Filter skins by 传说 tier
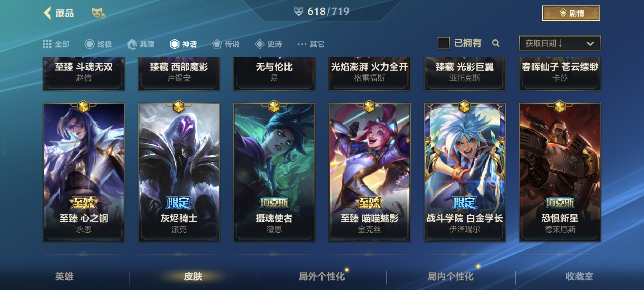The image size is (644, 290). [x=226, y=44]
